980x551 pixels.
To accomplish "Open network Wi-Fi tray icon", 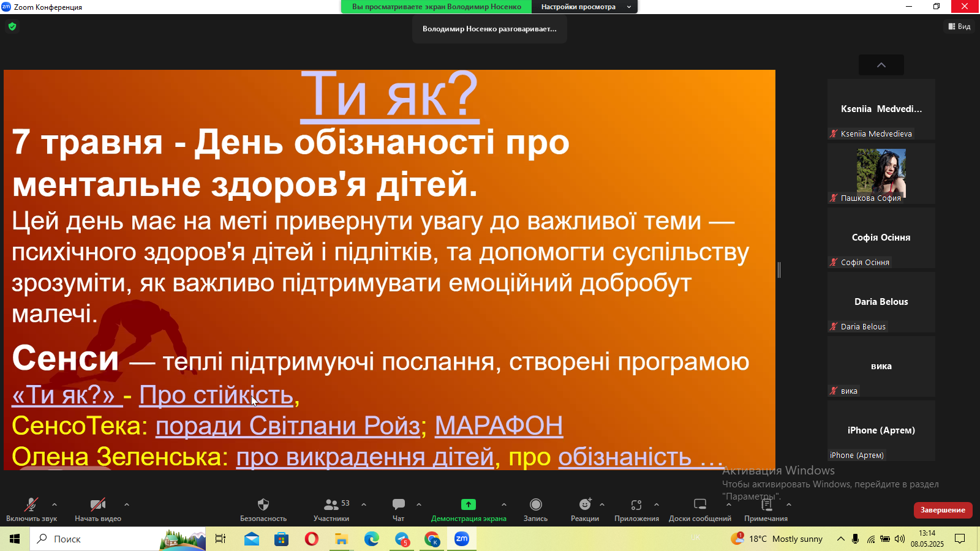I will click(870, 539).
